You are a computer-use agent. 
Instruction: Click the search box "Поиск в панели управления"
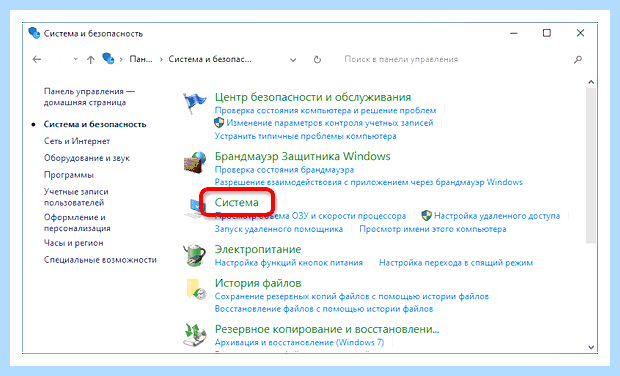click(x=401, y=59)
